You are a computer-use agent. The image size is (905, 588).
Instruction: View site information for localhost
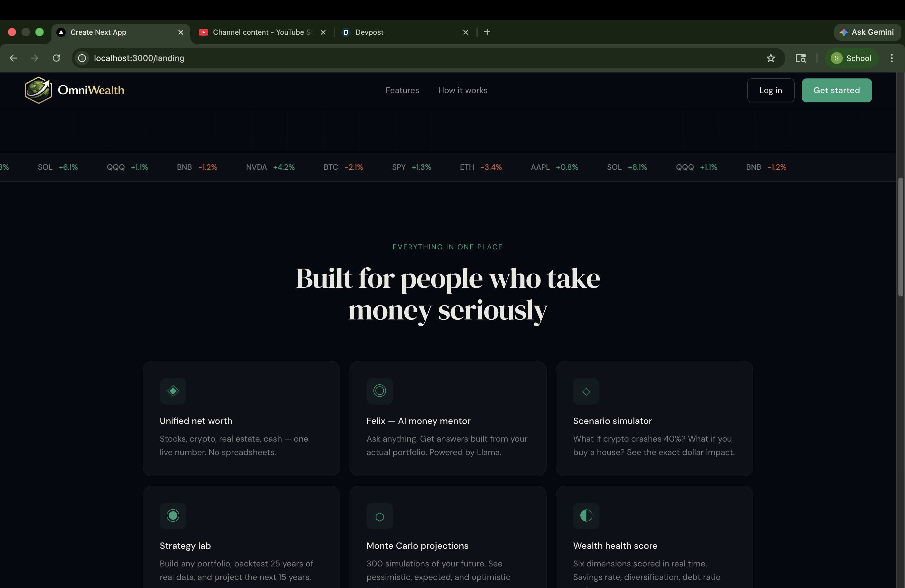(82, 58)
